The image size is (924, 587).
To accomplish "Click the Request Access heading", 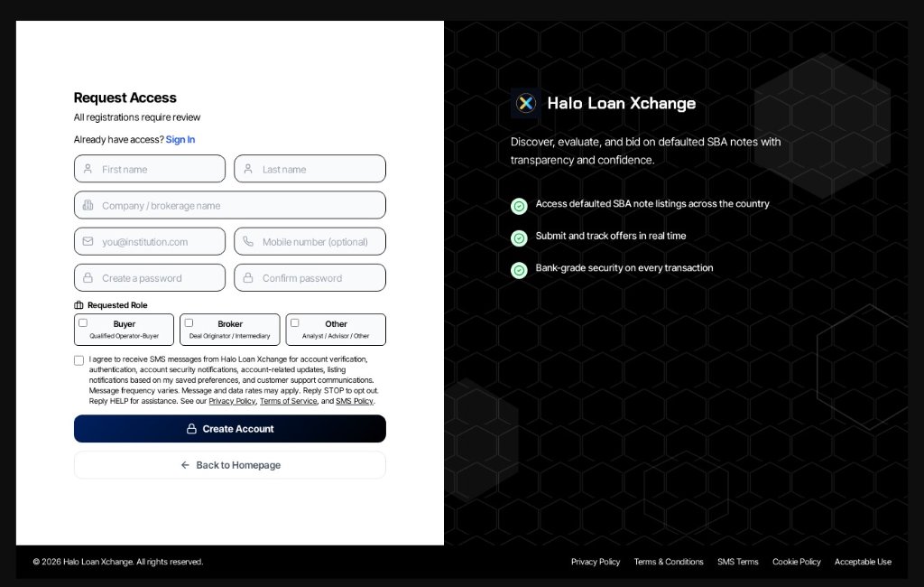I will click(125, 98).
